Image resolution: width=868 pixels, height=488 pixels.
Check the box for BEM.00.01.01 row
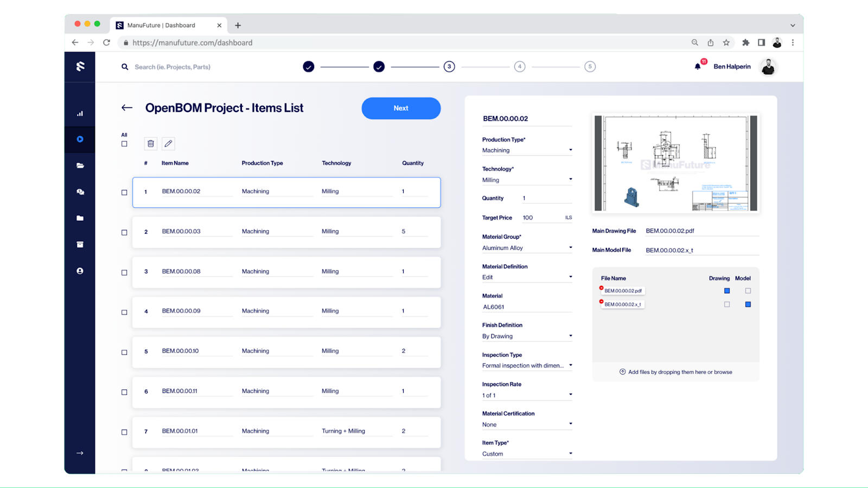[x=124, y=432]
